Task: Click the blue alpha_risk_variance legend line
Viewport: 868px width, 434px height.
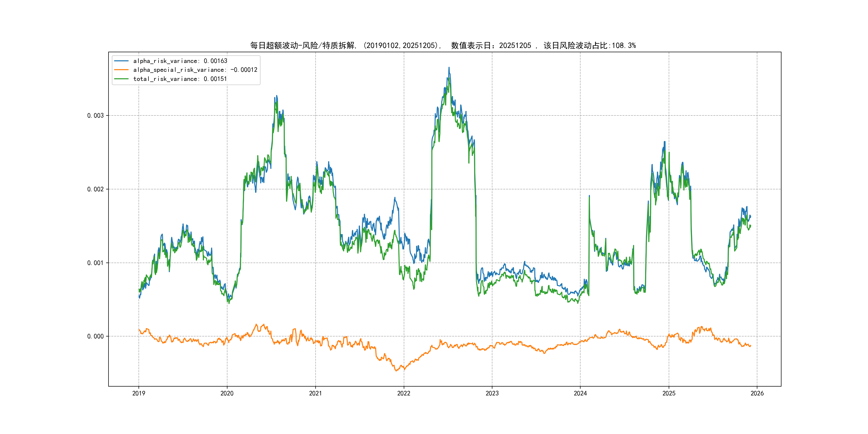Action: [x=121, y=61]
